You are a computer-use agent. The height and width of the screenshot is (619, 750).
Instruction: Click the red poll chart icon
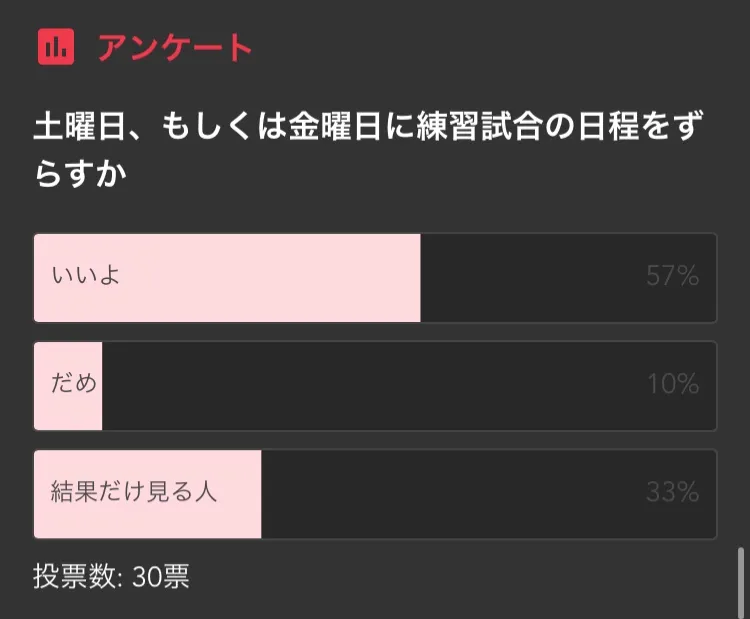point(56,46)
